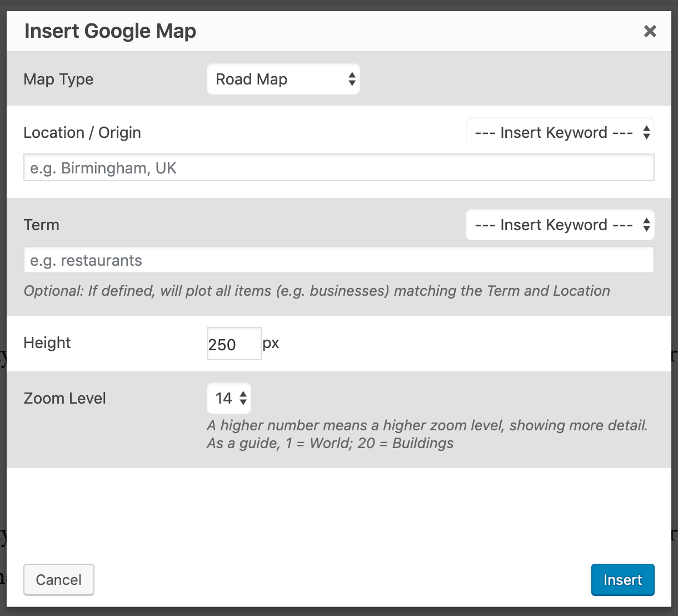This screenshot has width=678, height=616.
Task: Open Insert Keyword dropdown for Term
Action: coord(560,225)
